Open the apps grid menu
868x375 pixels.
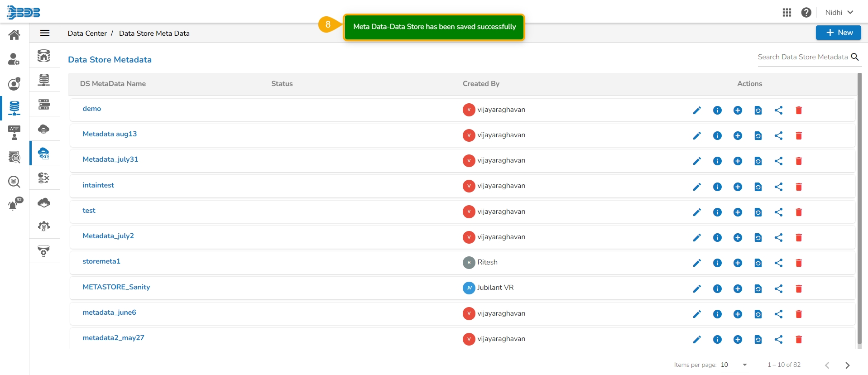click(787, 12)
